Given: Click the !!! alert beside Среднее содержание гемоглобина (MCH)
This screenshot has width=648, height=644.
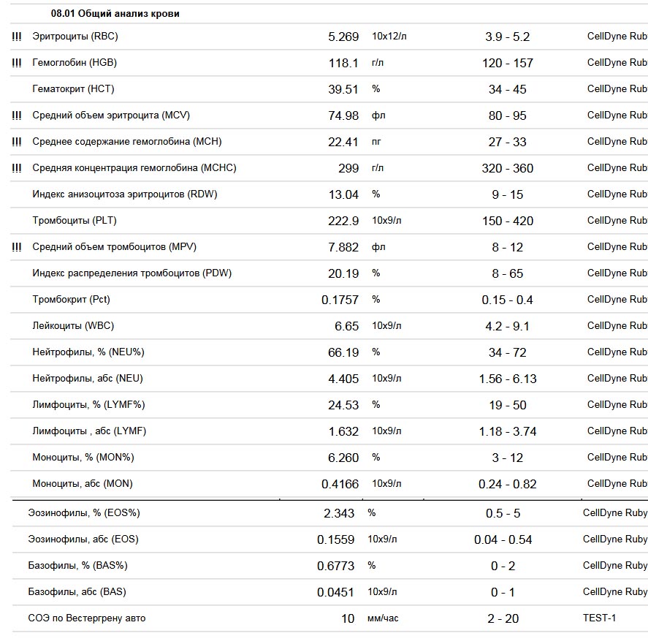Looking at the screenshot, I should point(17,142).
